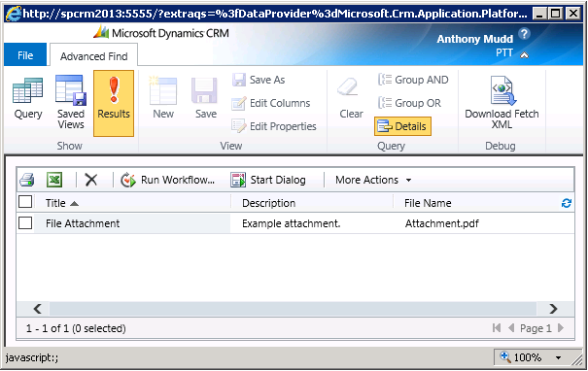Delete selected record with X
The width and height of the screenshot is (588, 371).
click(91, 180)
